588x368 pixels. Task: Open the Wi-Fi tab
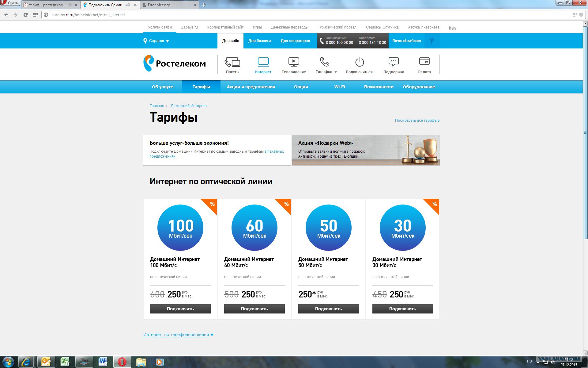340,87
